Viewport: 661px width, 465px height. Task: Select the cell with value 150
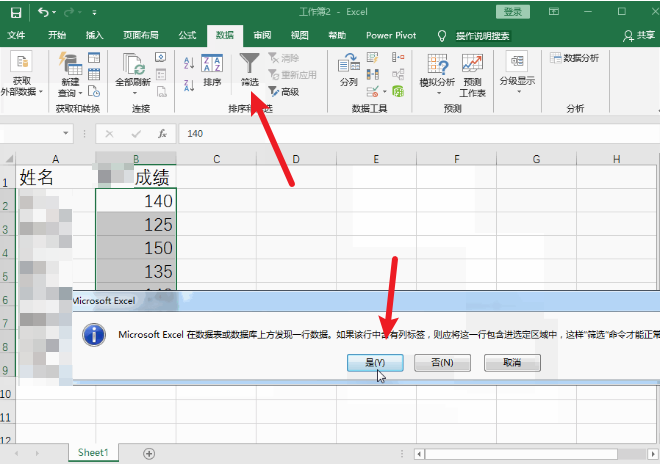[136, 247]
